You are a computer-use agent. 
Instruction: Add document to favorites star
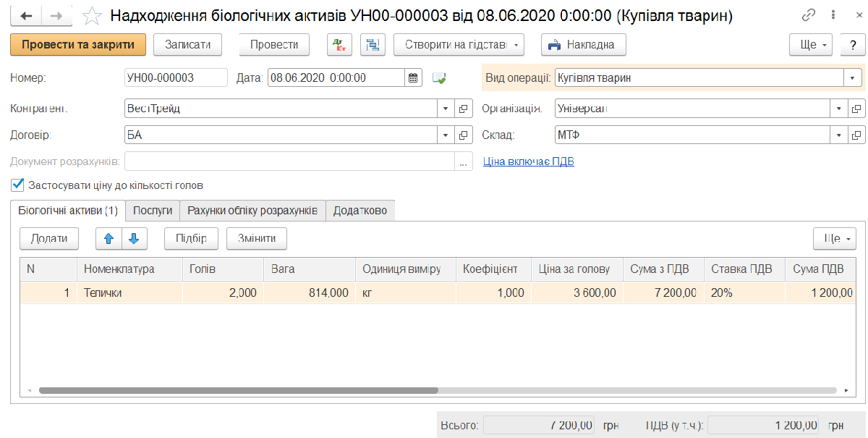[92, 15]
